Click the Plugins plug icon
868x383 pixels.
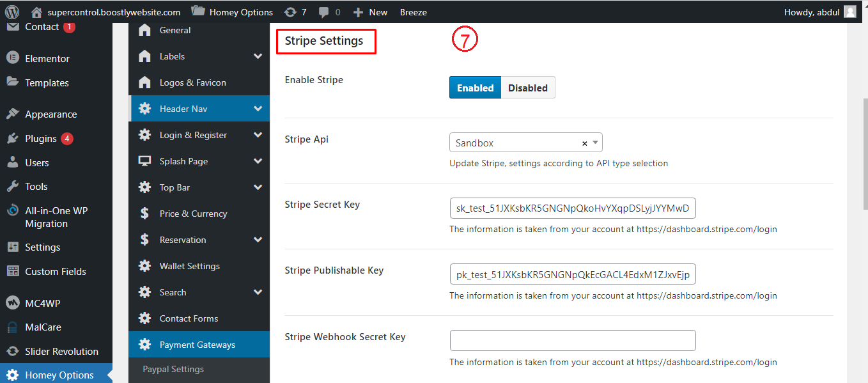click(12, 138)
